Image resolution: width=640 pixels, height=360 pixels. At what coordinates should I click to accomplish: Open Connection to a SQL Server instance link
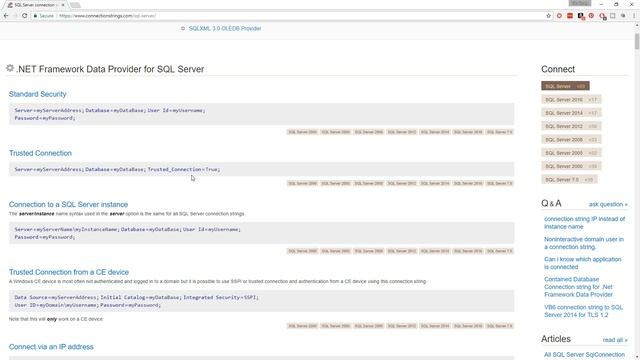tap(68, 204)
